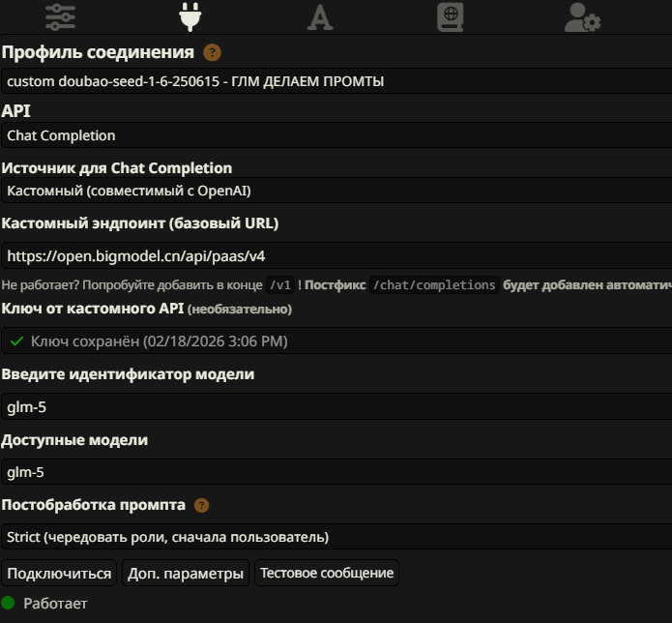Click the Доп. параметры button
This screenshot has width=672, height=623.
click(x=186, y=574)
